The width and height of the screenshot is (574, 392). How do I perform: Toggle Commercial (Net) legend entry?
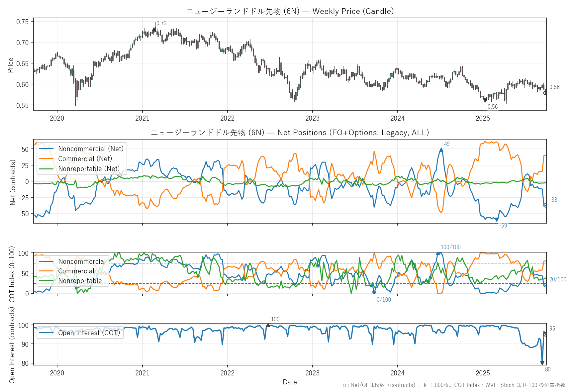coord(85,159)
